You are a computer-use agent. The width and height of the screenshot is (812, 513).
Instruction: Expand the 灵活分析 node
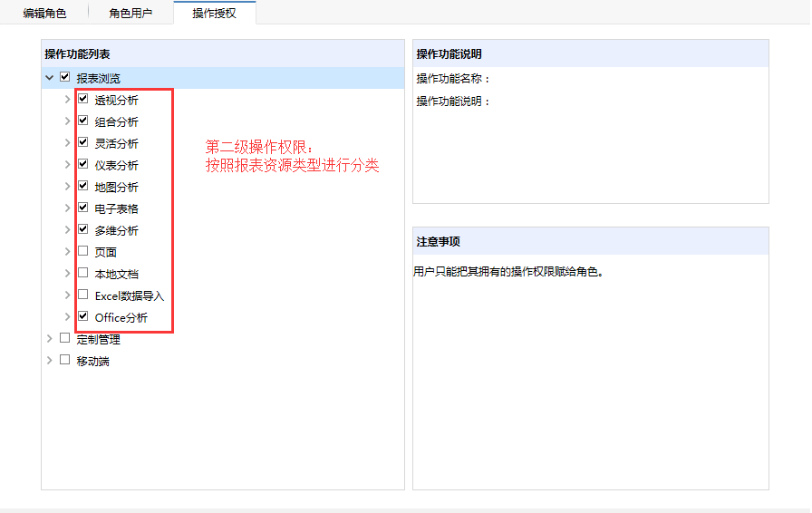pos(67,143)
